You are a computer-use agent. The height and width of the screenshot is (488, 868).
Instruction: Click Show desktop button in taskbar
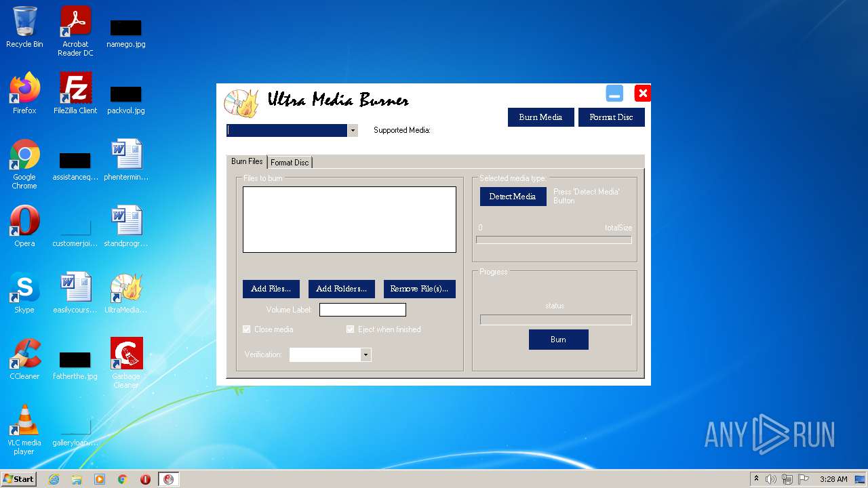coord(860,479)
